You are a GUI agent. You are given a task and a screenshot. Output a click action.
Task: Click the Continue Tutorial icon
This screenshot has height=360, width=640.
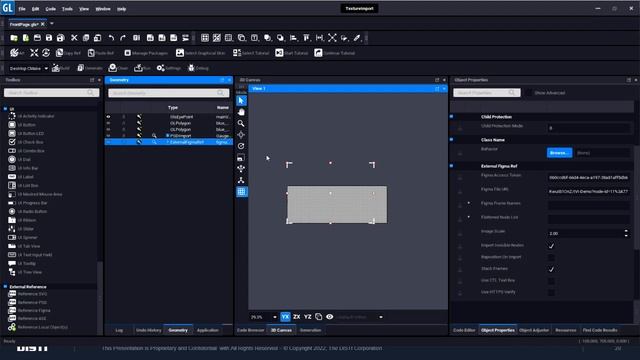point(318,53)
